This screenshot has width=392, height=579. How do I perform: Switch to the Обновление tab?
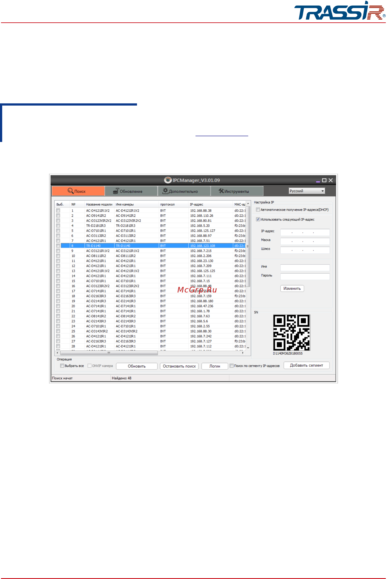[131, 191]
